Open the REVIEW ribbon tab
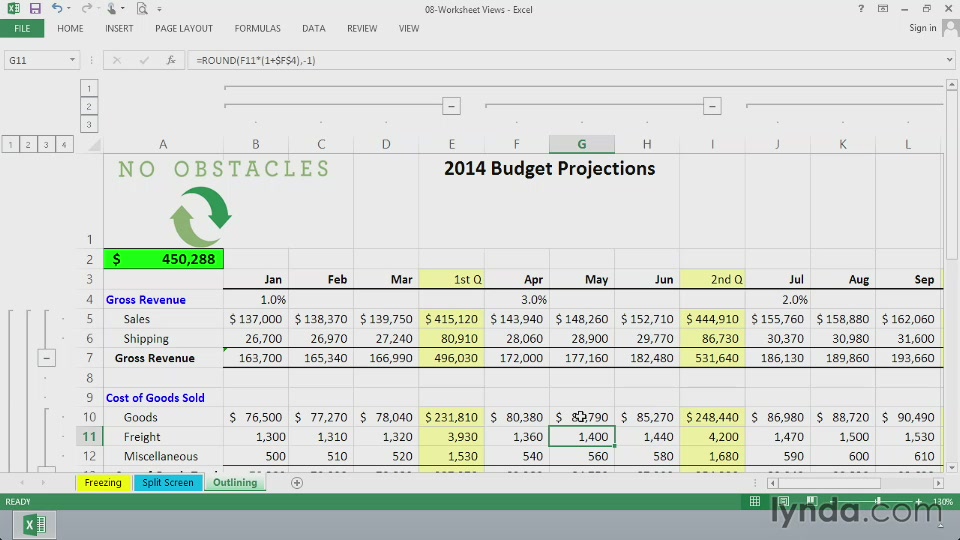The height and width of the screenshot is (540, 960). click(362, 29)
